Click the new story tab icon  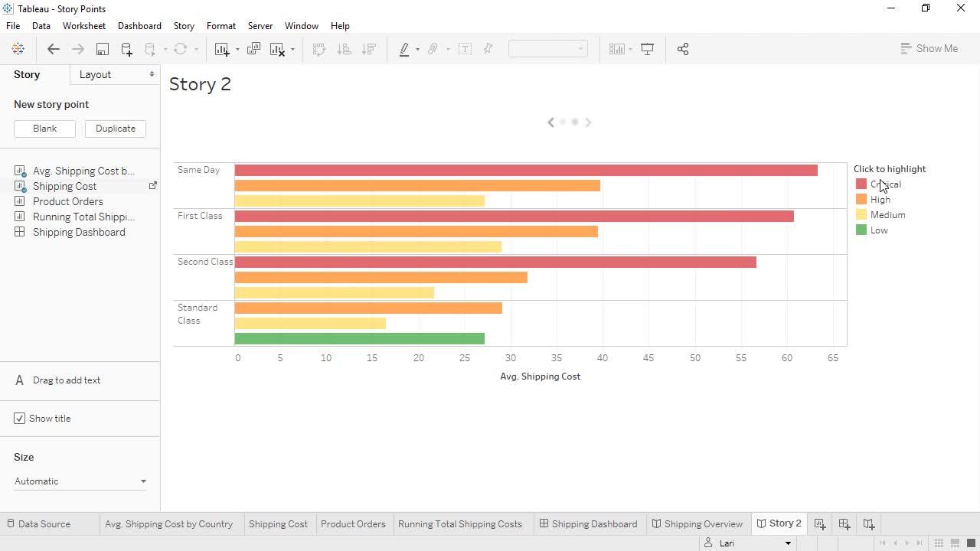tap(868, 524)
